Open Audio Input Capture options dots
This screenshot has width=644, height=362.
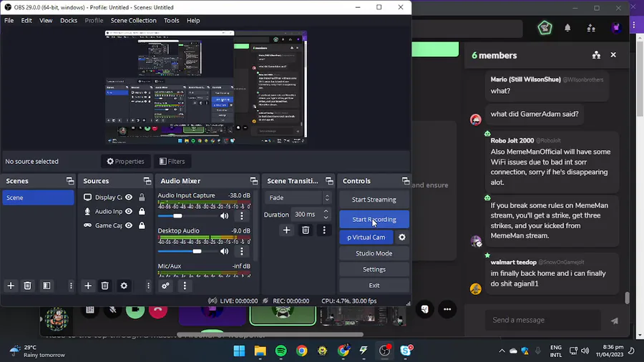[x=242, y=216]
